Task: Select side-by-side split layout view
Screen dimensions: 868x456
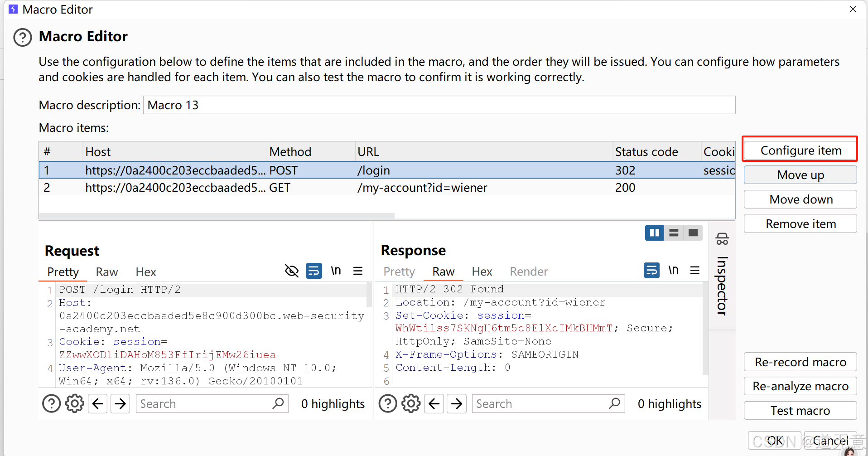Action: pos(654,233)
